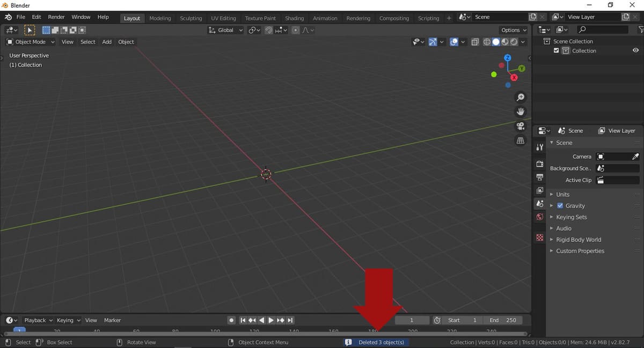Viewport: 644px width, 348px height.
Task: Create new scene with copy icon
Action: tap(533, 17)
